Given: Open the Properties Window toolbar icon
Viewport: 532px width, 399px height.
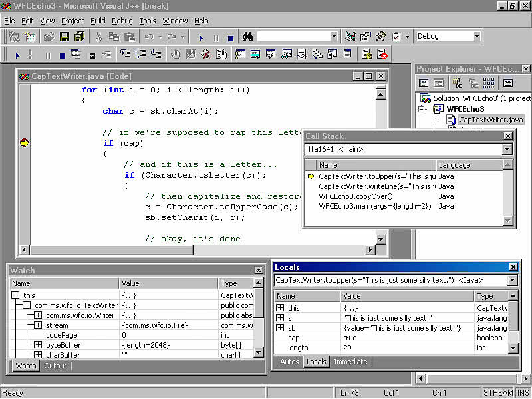Looking at the screenshot, I should 365,37.
